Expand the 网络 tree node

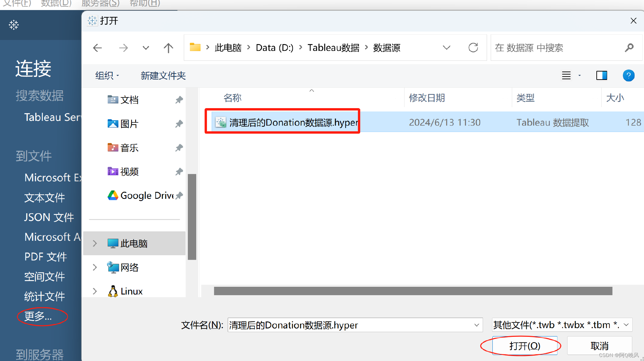pos(95,267)
